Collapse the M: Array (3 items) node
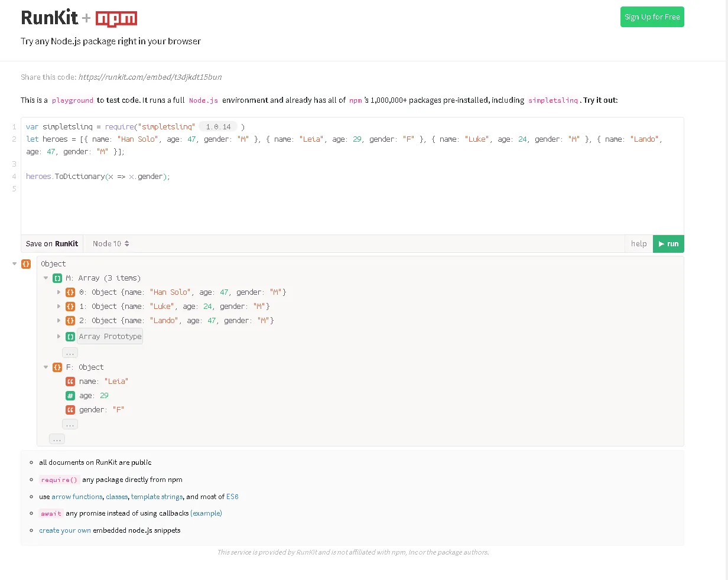Image resolution: width=728 pixels, height=580 pixels. click(x=46, y=278)
